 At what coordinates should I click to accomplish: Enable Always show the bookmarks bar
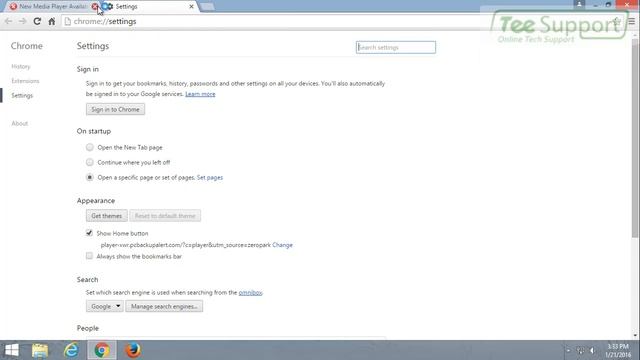[x=89, y=256]
